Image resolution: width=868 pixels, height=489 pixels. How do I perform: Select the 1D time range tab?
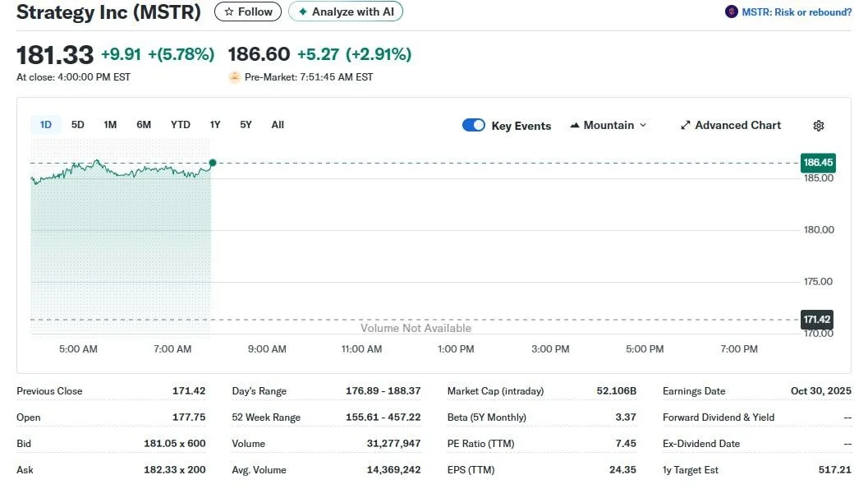[46, 125]
